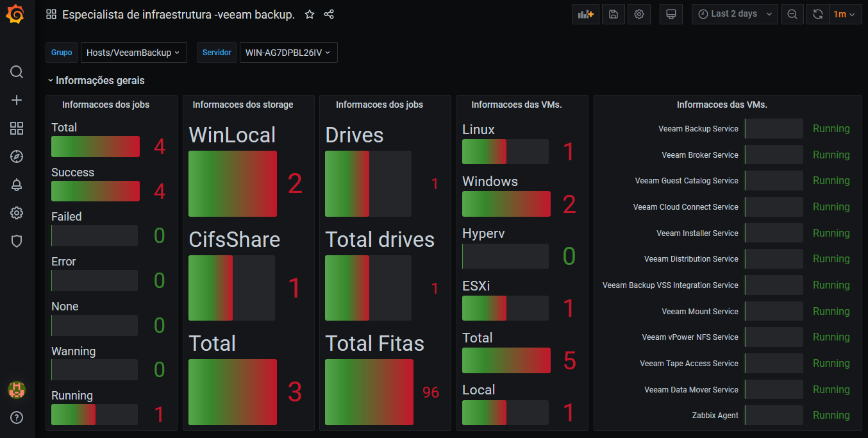Viewport: 868px width, 438px height.
Task: Open the Server Admin shield icon
Action: 17,241
